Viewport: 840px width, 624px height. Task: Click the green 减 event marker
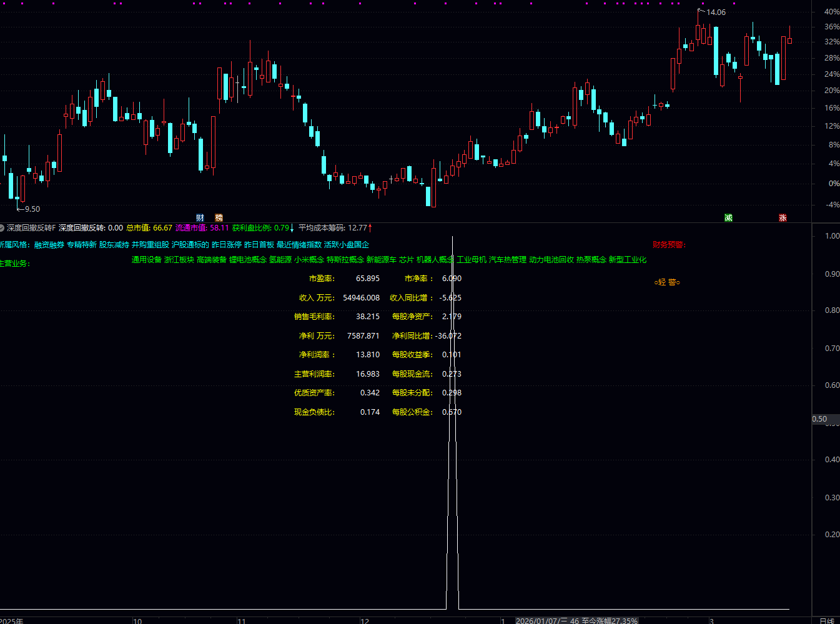pyautogui.click(x=728, y=217)
